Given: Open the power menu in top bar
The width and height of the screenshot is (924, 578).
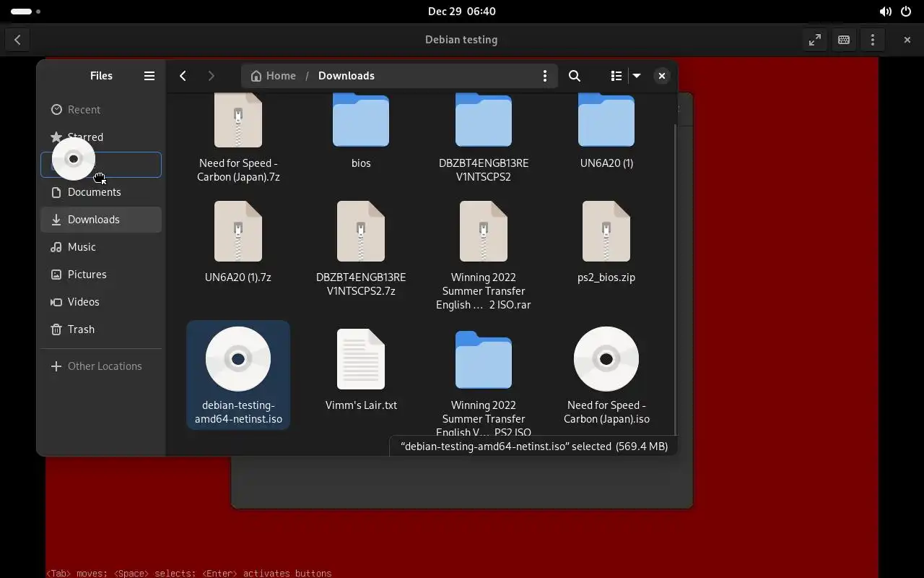Looking at the screenshot, I should [906, 12].
